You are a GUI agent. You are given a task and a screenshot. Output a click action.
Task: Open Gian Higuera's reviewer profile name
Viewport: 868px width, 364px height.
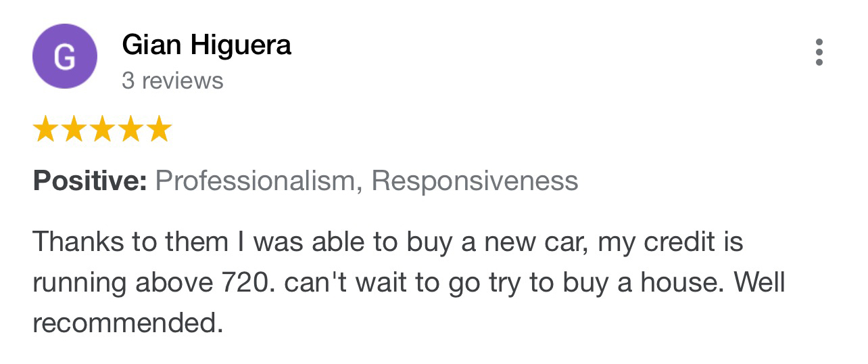[207, 45]
